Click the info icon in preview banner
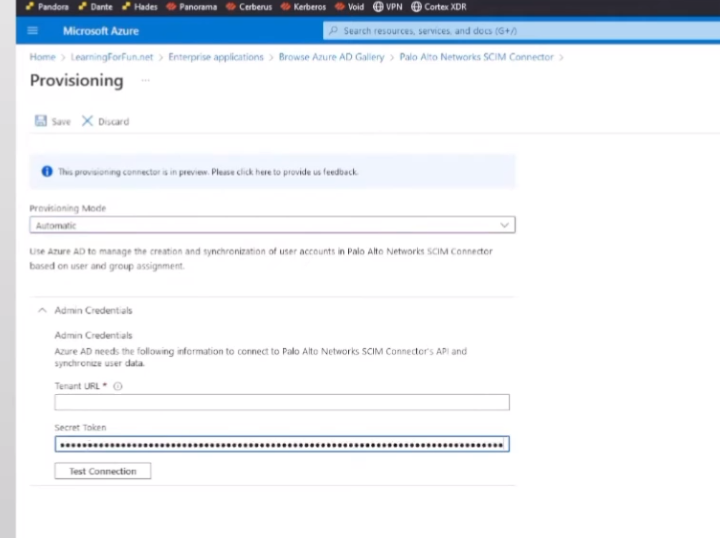The width and height of the screenshot is (720, 538). (47, 172)
